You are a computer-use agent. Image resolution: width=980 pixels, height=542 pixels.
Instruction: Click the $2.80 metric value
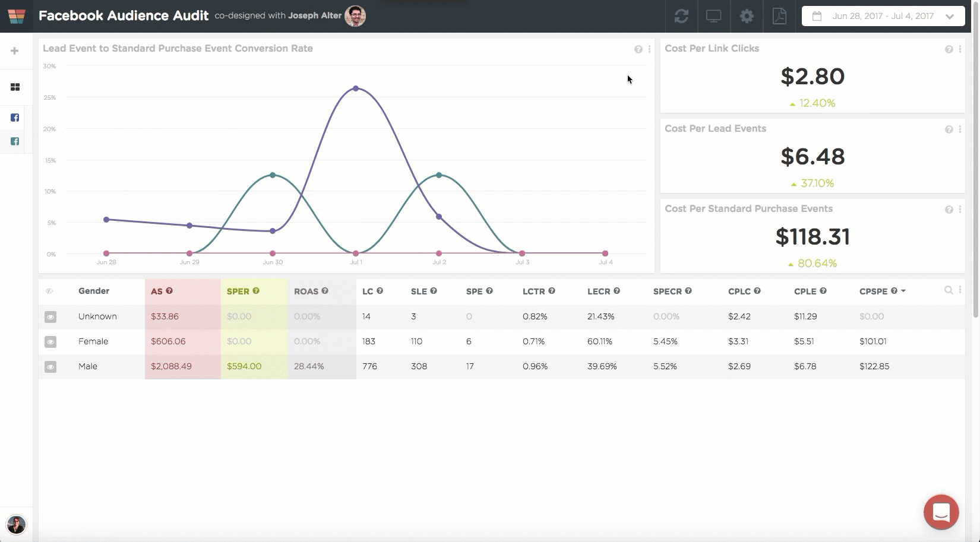pyautogui.click(x=813, y=77)
